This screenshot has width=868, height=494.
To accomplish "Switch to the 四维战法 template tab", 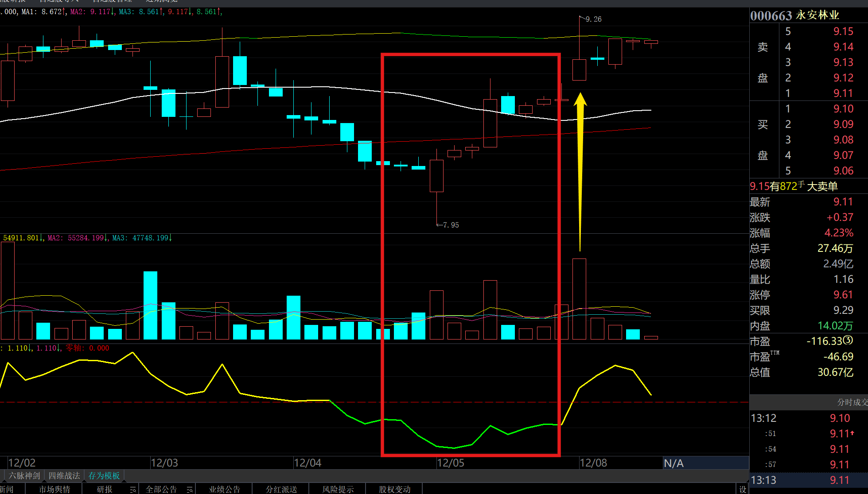I will pyautogui.click(x=64, y=476).
